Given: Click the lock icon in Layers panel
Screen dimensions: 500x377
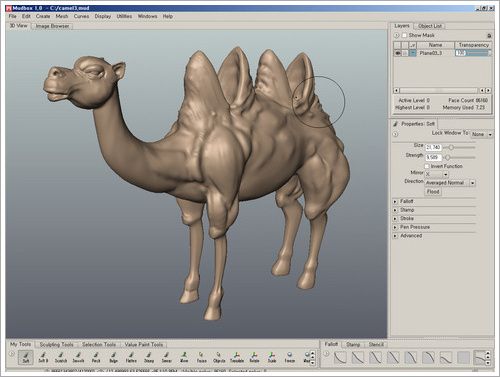Looking at the screenshot, I should [x=489, y=35].
